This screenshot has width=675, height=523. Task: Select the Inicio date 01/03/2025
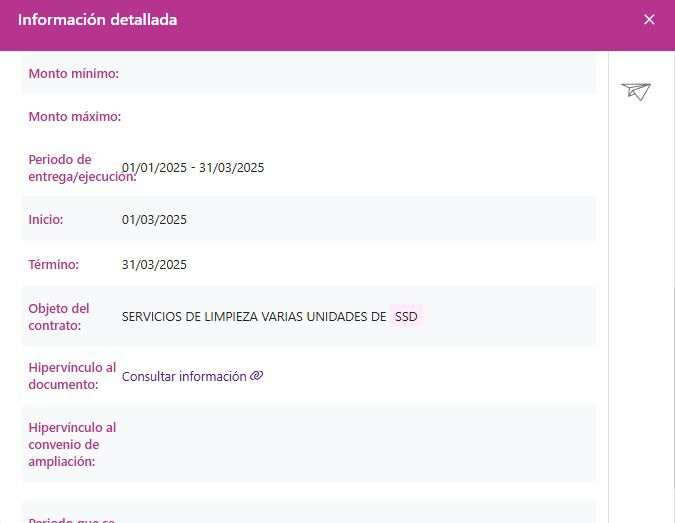click(154, 220)
